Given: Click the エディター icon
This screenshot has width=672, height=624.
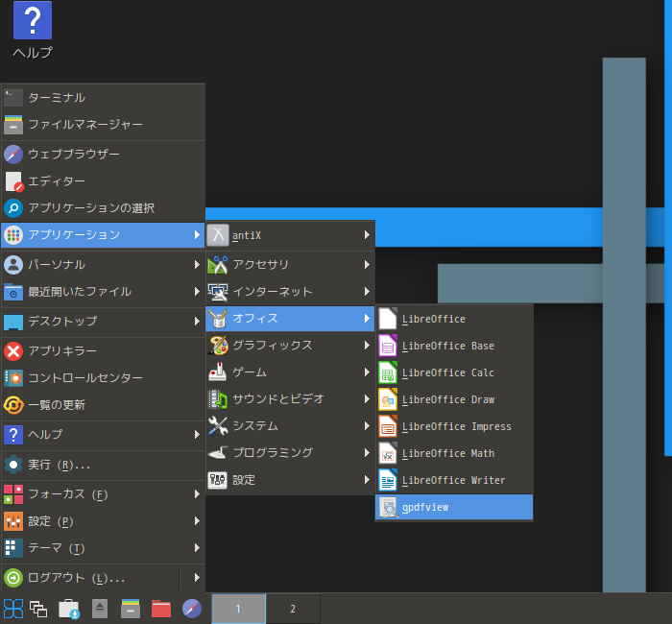Looking at the screenshot, I should (x=13, y=181).
